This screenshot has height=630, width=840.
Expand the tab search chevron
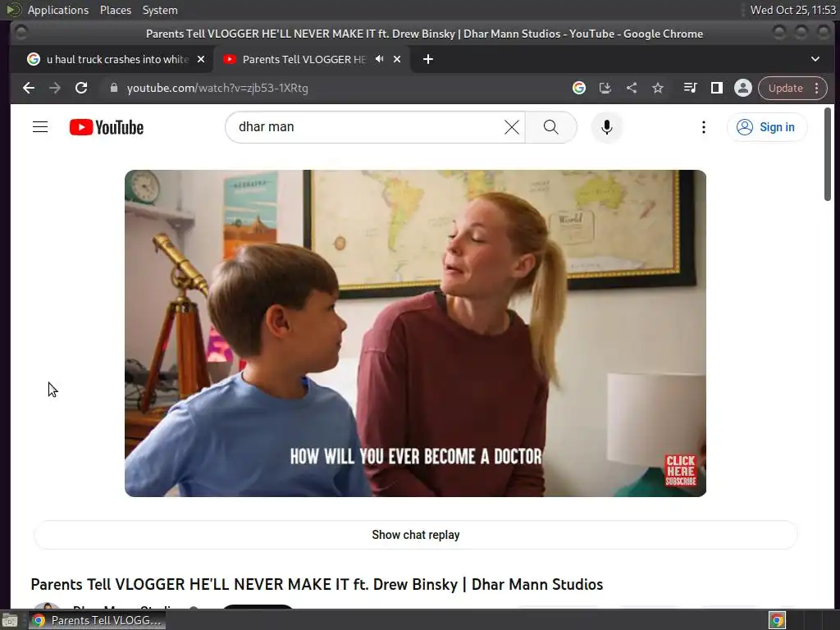[x=815, y=59]
